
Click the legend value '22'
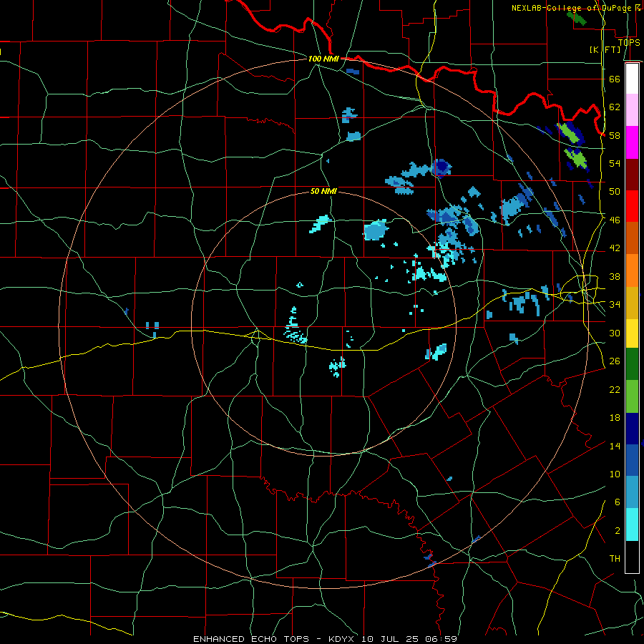pyautogui.click(x=615, y=389)
